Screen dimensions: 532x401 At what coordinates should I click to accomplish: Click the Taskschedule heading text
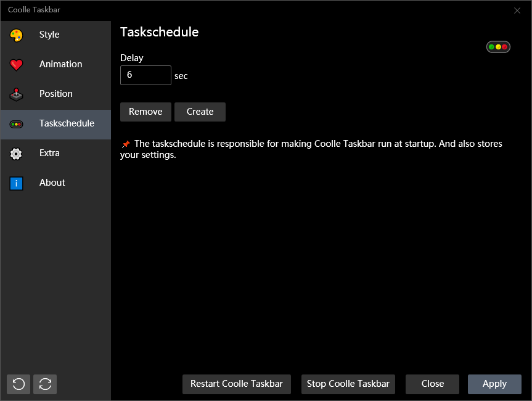tap(159, 32)
